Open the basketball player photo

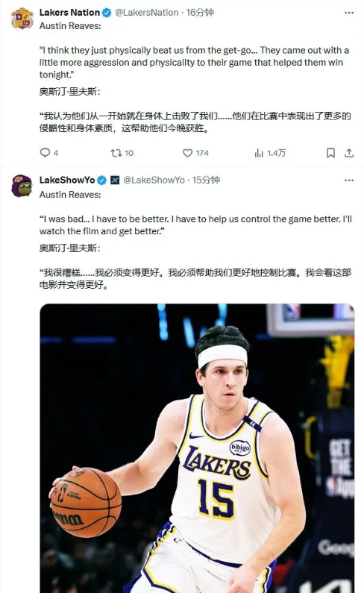(x=197, y=448)
